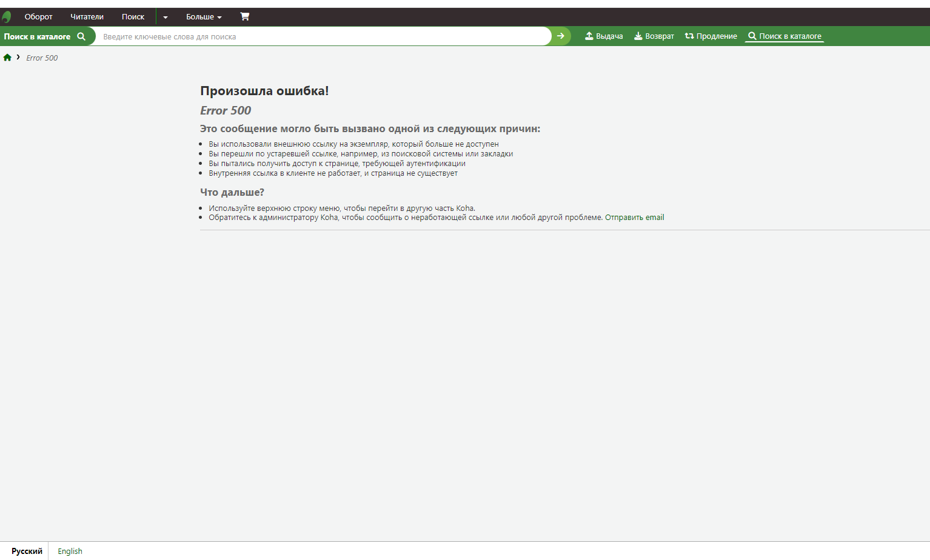Open the Оборот menu item
This screenshot has height=560, width=930.
pyautogui.click(x=38, y=17)
